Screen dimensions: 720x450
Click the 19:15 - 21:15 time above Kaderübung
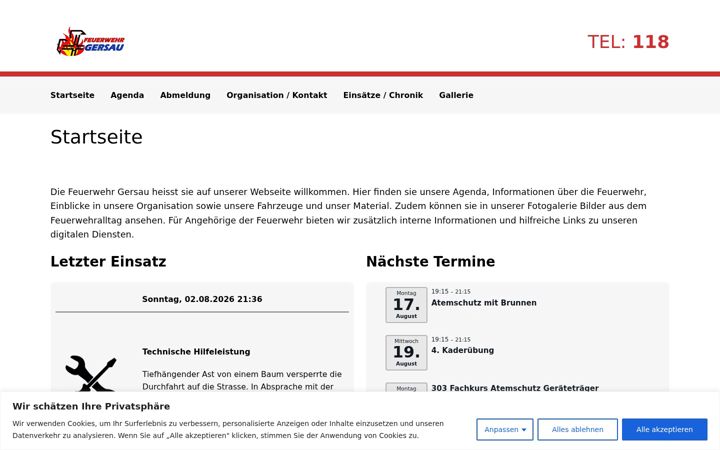(451, 340)
